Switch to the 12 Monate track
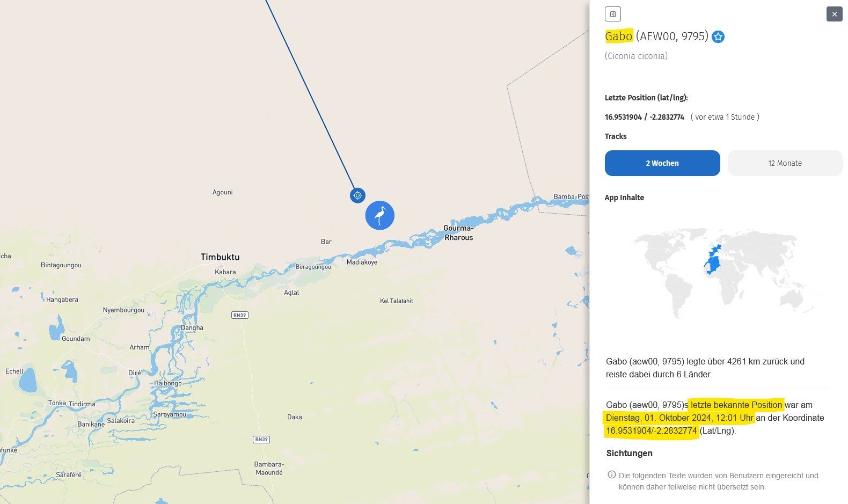This screenshot has width=848, height=504. [784, 163]
